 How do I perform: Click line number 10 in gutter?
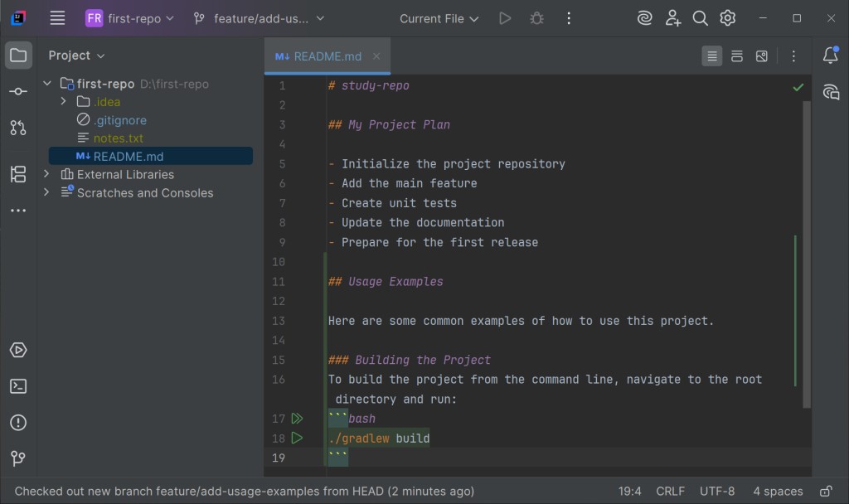coord(279,262)
